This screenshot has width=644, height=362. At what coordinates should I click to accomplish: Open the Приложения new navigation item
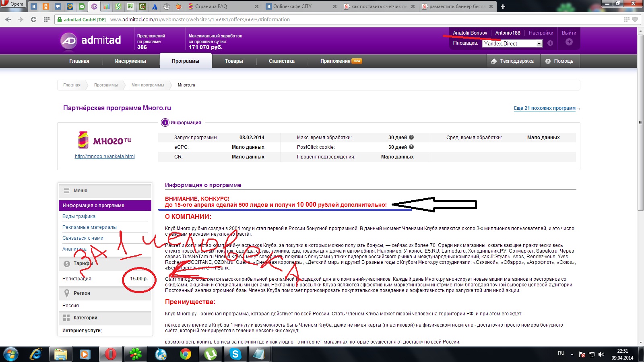point(341,61)
